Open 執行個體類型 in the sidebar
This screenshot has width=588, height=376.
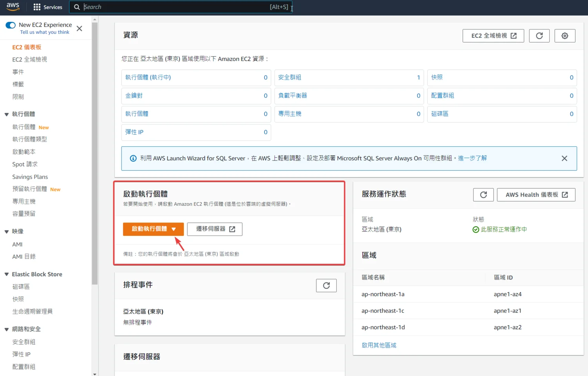click(30, 139)
